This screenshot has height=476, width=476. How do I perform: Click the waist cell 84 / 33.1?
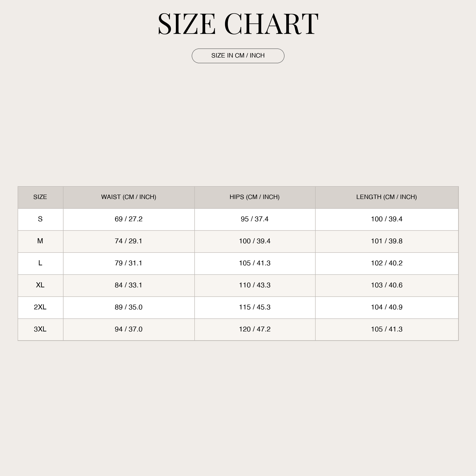(129, 285)
